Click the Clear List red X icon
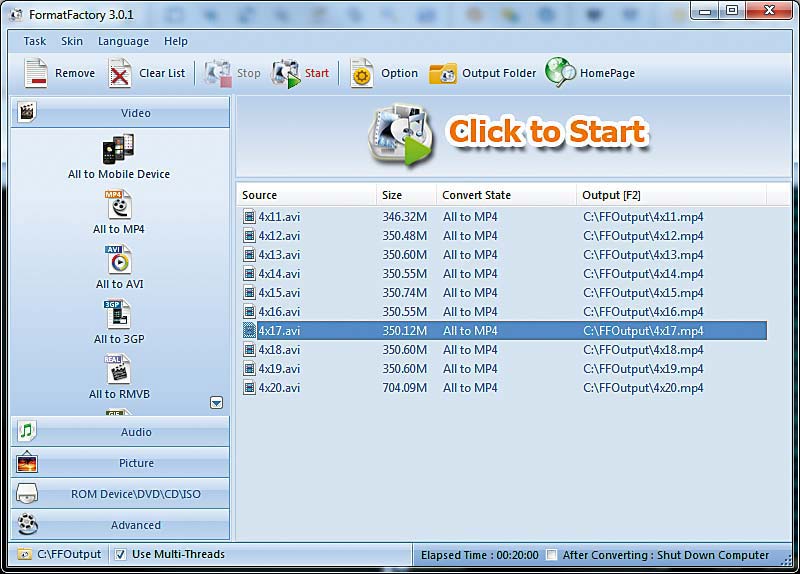This screenshot has width=800, height=574. (120, 73)
